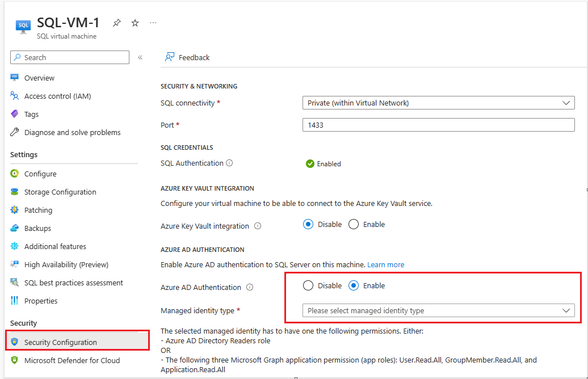Click the Managed identity type label
Image resolution: width=588 pixels, height=379 pixels.
(198, 311)
